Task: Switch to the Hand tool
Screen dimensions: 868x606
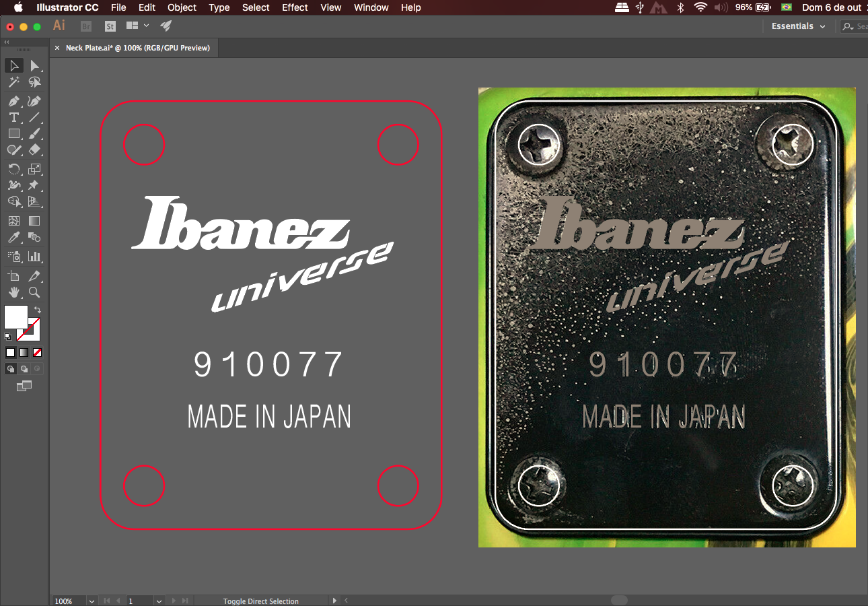Action: click(13, 292)
